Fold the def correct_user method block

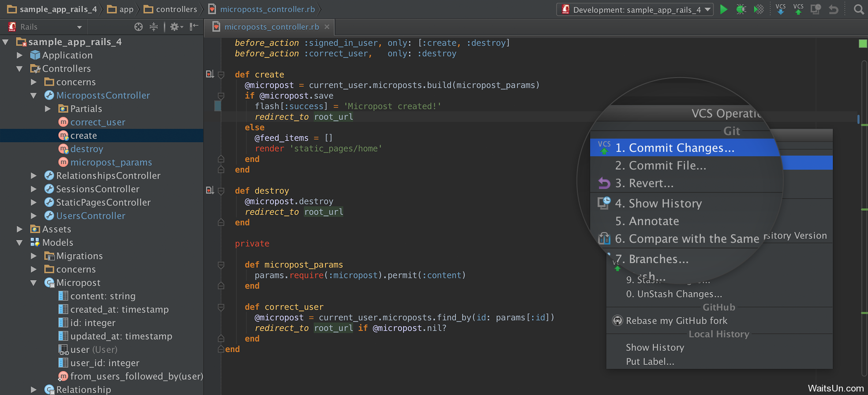(x=221, y=307)
